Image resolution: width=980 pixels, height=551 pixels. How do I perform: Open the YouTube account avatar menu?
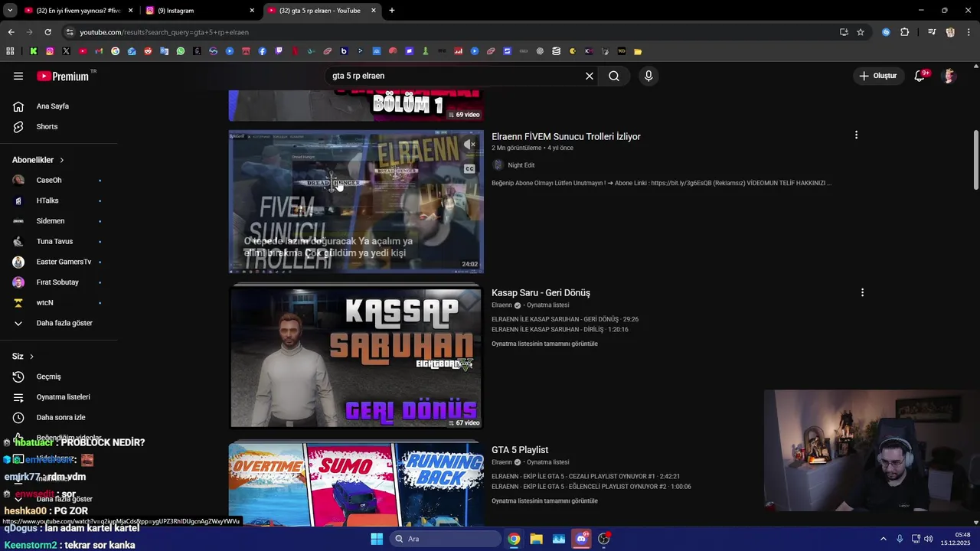(949, 76)
